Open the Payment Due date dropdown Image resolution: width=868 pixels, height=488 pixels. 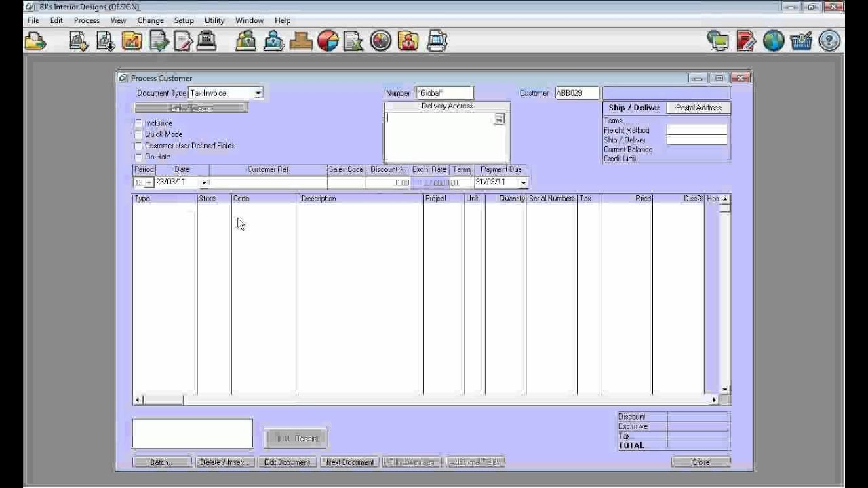click(x=523, y=182)
